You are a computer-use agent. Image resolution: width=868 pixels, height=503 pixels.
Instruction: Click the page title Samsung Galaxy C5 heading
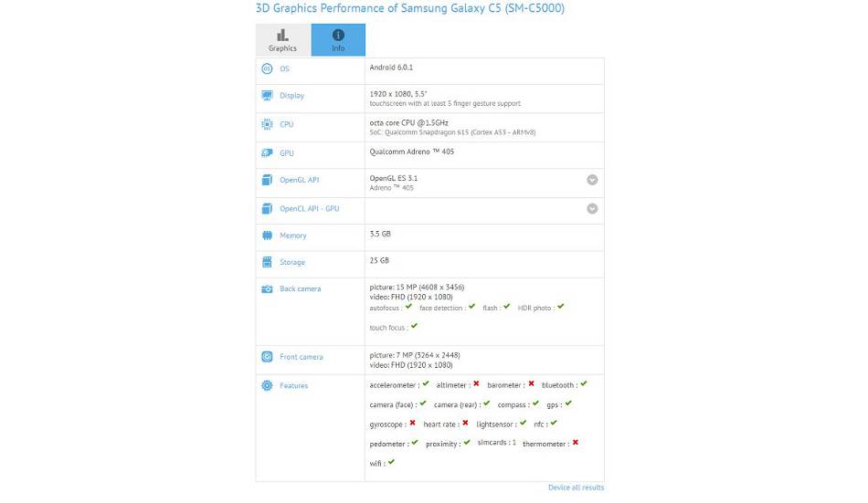click(410, 8)
